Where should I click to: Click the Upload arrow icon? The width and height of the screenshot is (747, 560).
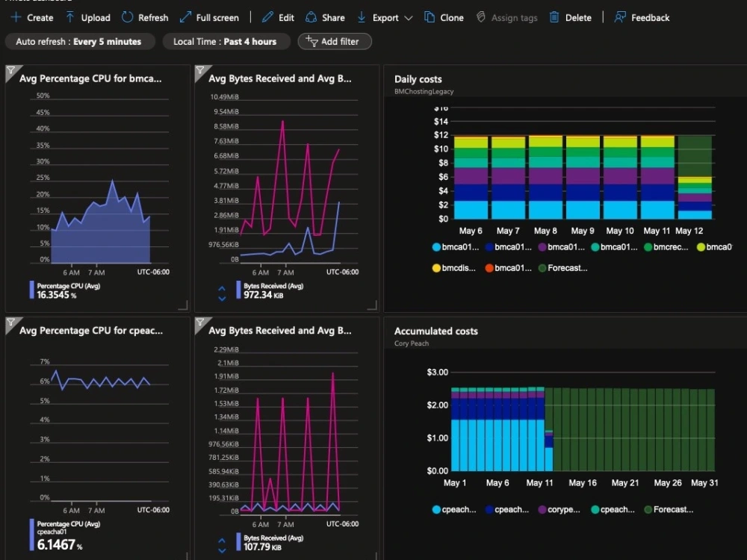tap(70, 17)
